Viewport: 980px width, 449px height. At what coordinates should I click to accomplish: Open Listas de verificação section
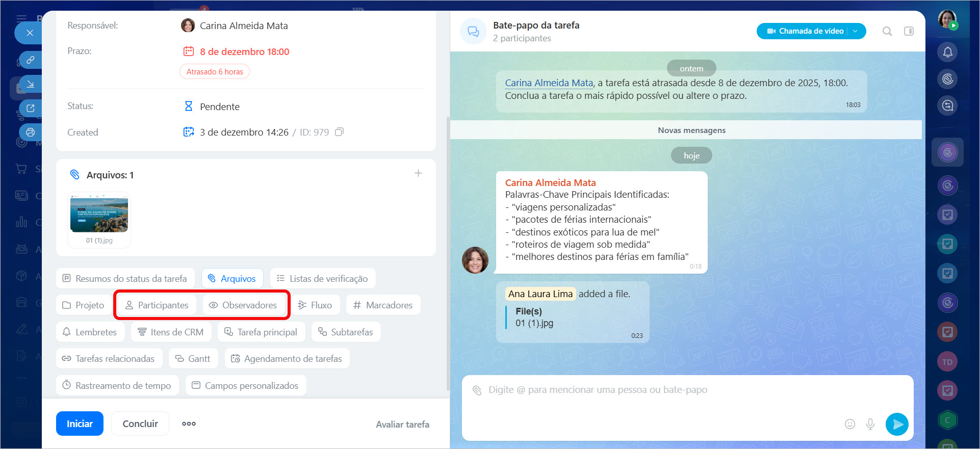click(x=322, y=279)
